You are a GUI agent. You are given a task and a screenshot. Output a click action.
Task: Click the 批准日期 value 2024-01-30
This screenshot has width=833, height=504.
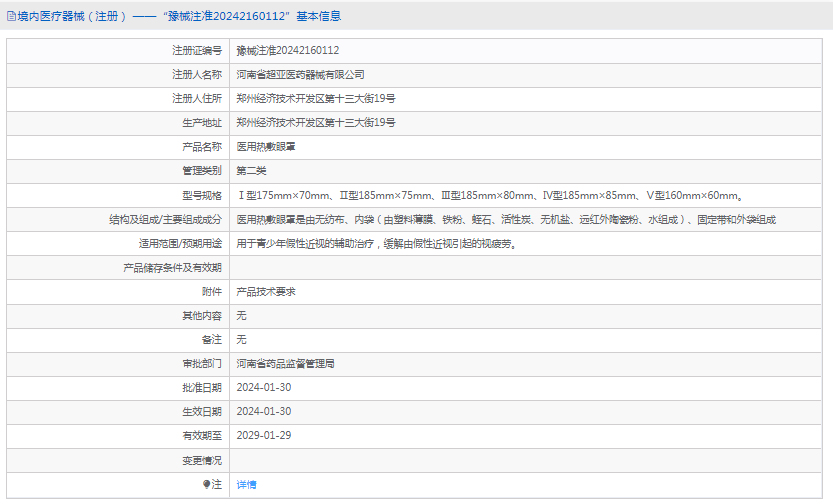click(263, 387)
